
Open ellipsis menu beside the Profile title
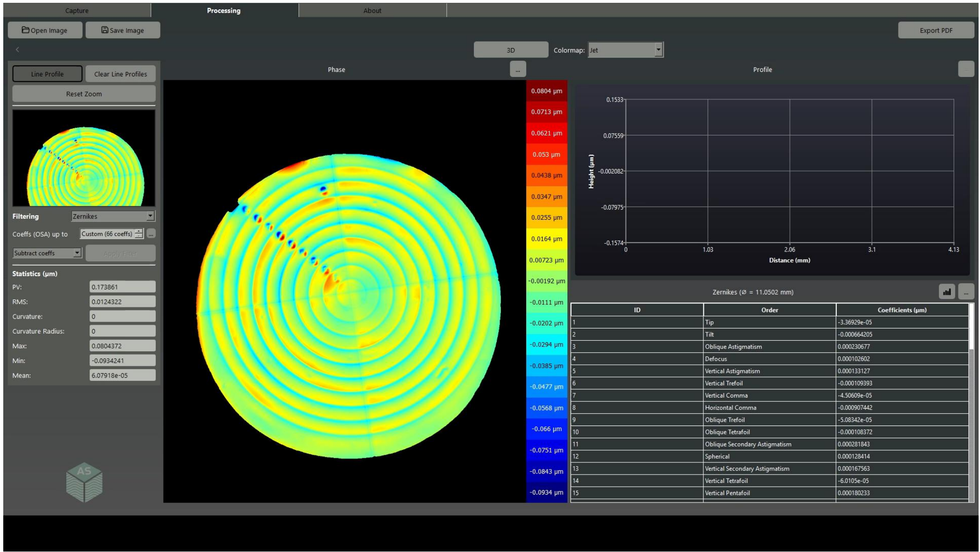pos(966,69)
